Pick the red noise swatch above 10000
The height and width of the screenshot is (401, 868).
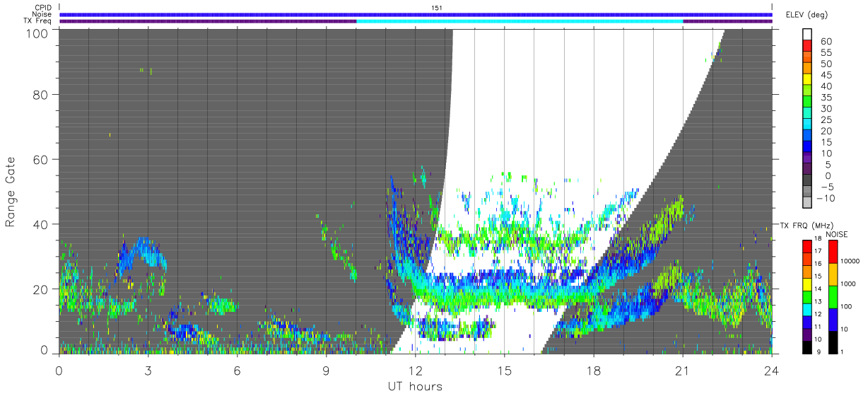833,252
